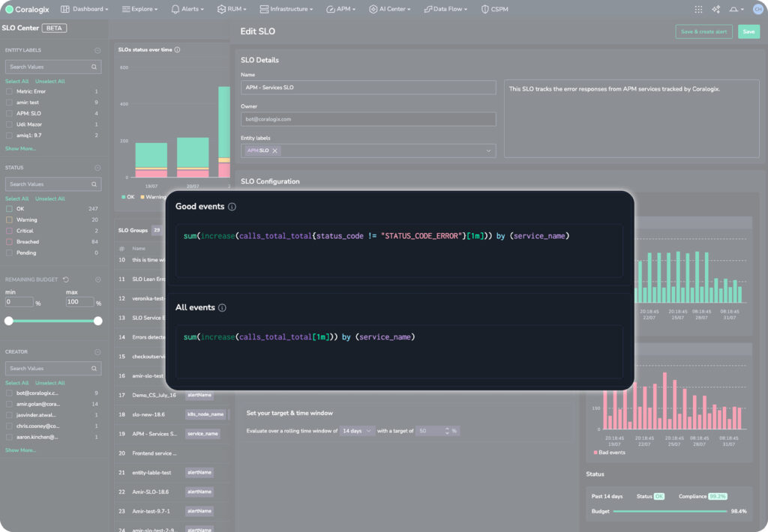Open the RUM menu
The height and width of the screenshot is (532, 768).
232,9
